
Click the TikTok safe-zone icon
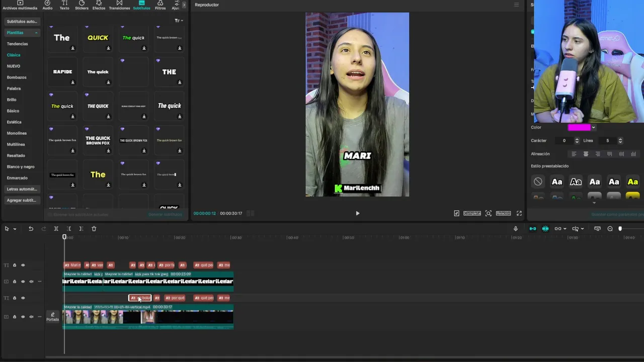[x=456, y=213]
